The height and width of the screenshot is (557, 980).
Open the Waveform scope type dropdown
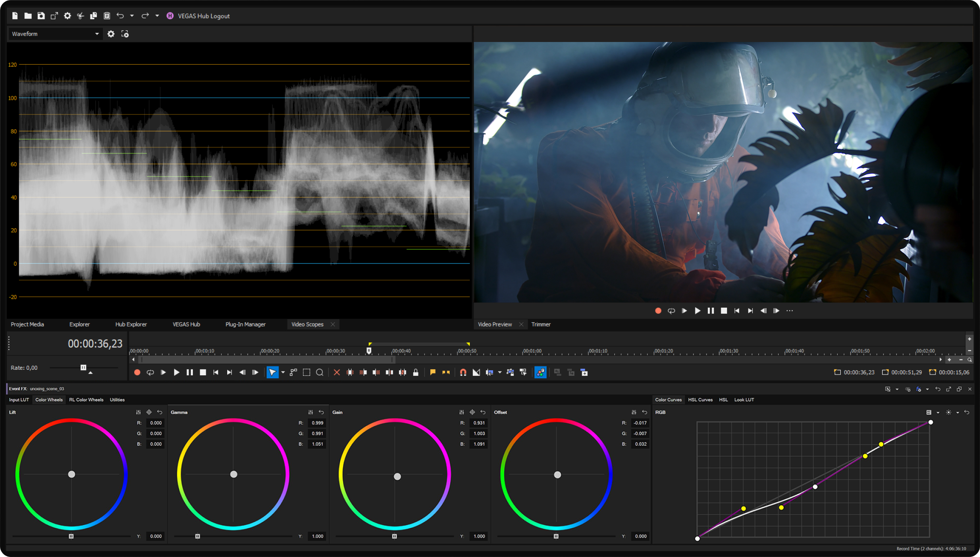[55, 33]
